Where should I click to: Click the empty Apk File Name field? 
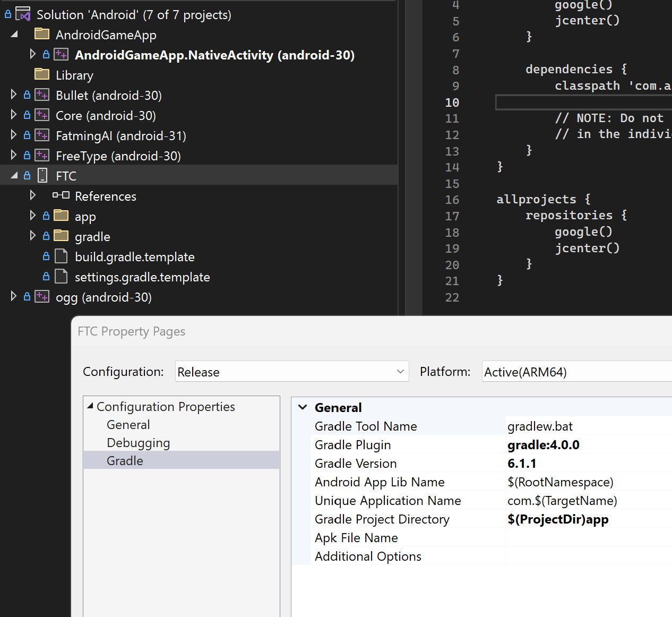589,538
